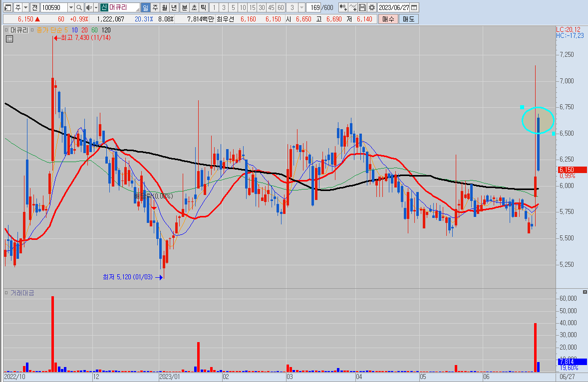
Task: Click the 최우선 best quote label
Action: 226,19
